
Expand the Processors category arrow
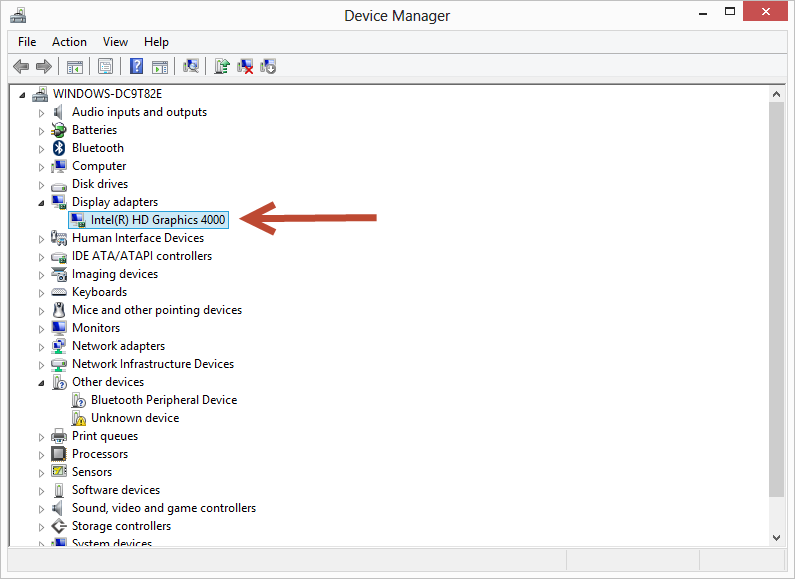click(x=42, y=454)
